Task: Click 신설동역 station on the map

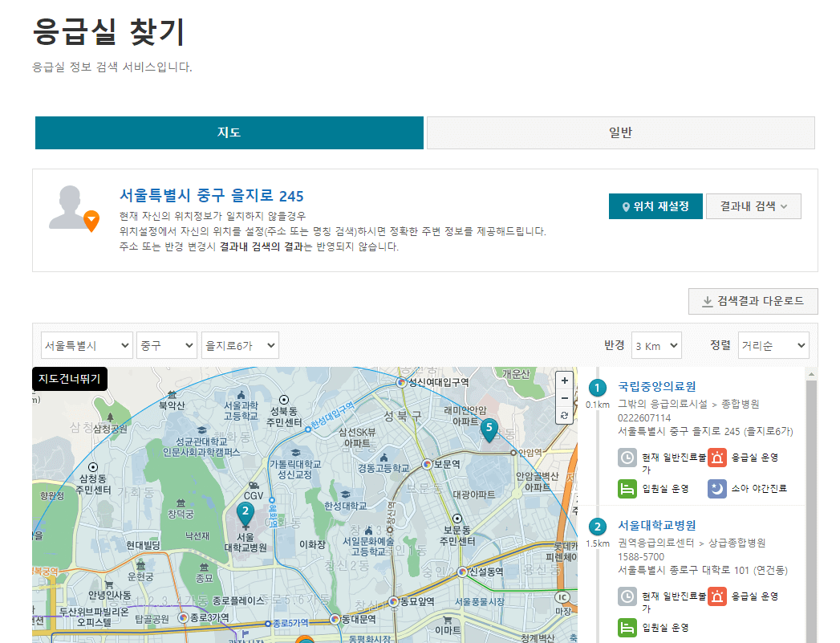Action: [x=481, y=572]
